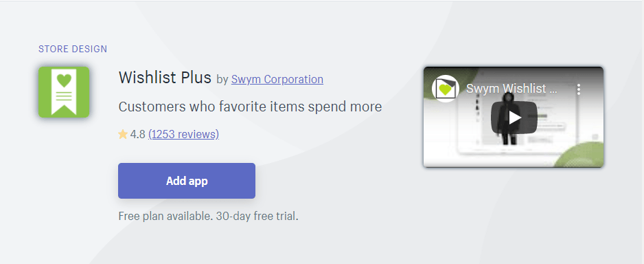The width and height of the screenshot is (644, 264).
Task: Click the yellow star rating icon
Action: pyautogui.click(x=123, y=135)
